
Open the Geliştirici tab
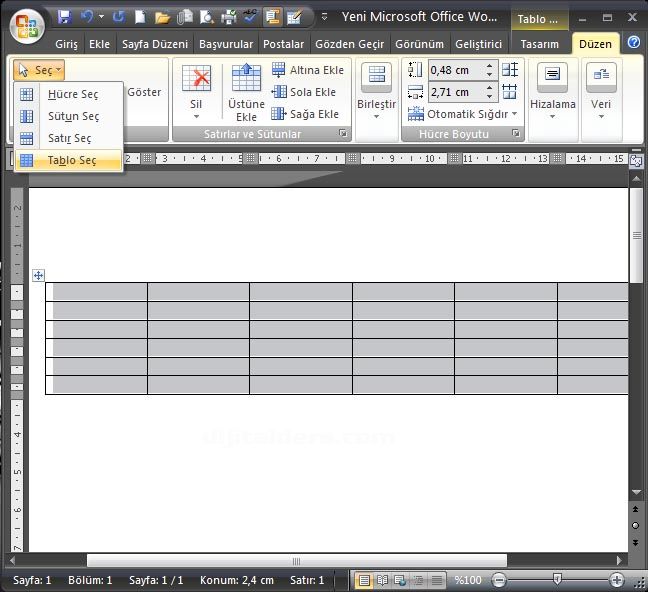(478, 44)
